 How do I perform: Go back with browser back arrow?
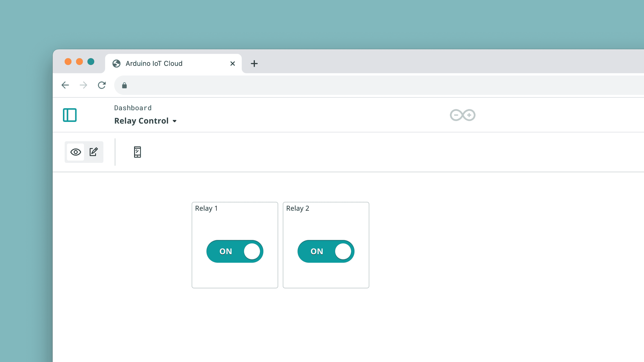click(x=65, y=85)
